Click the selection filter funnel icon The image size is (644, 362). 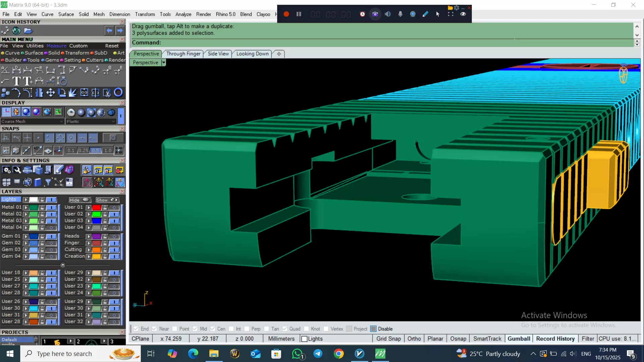[x=48, y=182]
